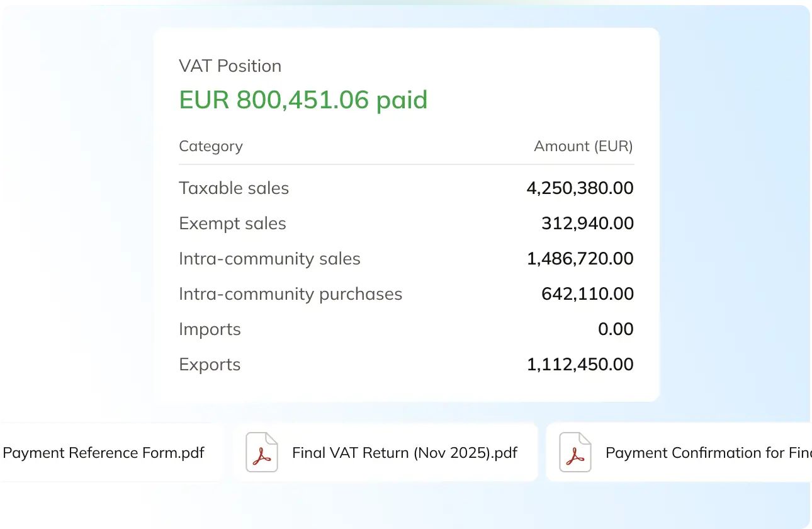Viewport: 812px width, 529px height.
Task: Select the Exempt sales row label
Action: pyautogui.click(x=232, y=224)
